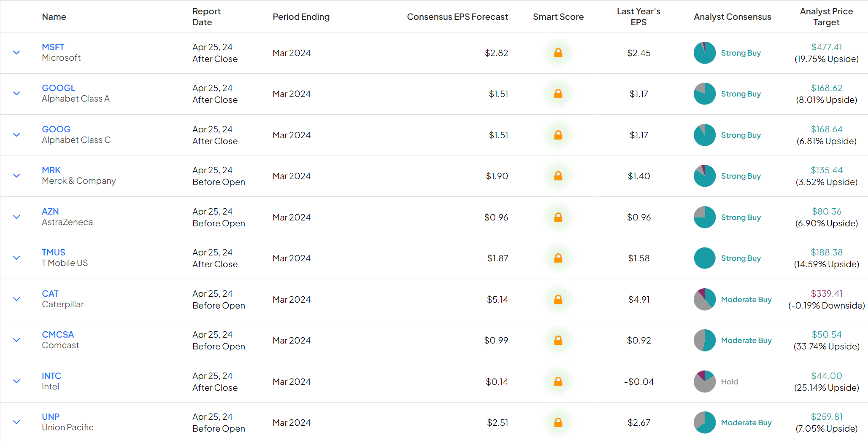868x443 pixels.
Task: Click the analyst pie chart for MRK
Action: [x=705, y=176]
